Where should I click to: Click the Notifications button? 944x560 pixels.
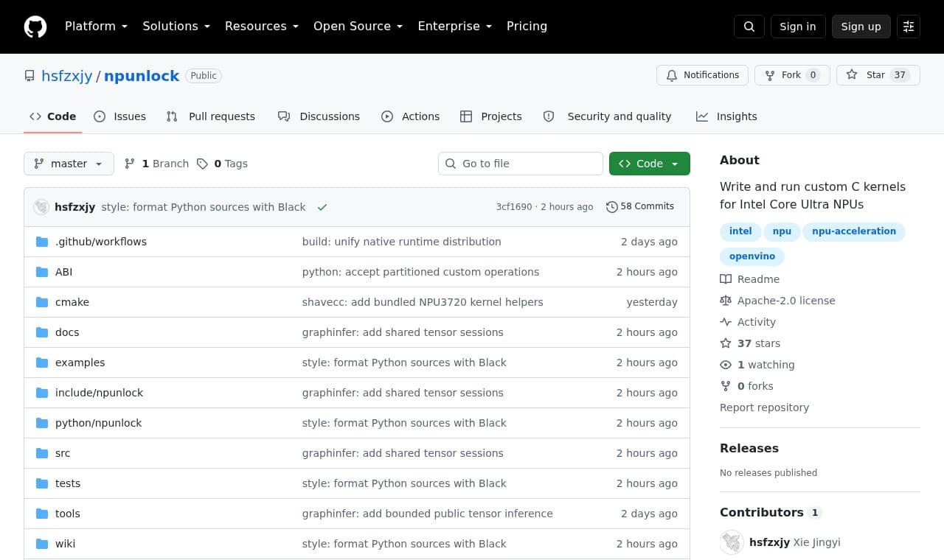click(702, 75)
